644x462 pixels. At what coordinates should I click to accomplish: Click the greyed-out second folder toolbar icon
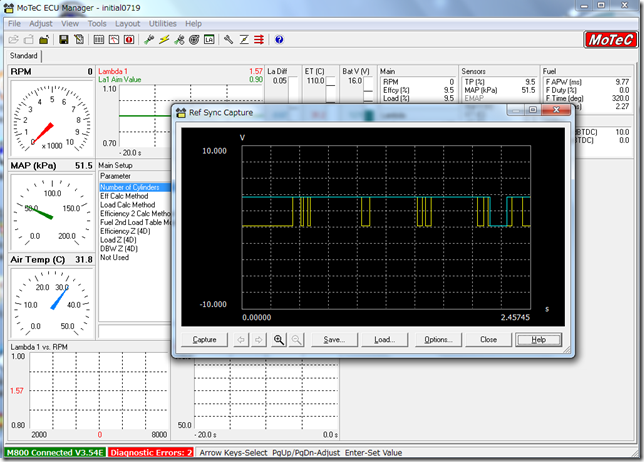29,40
